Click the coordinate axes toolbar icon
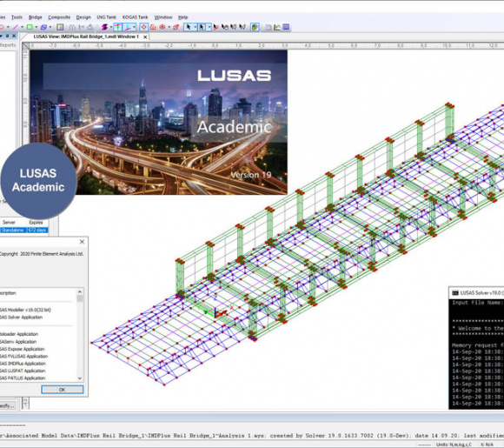 point(128,27)
